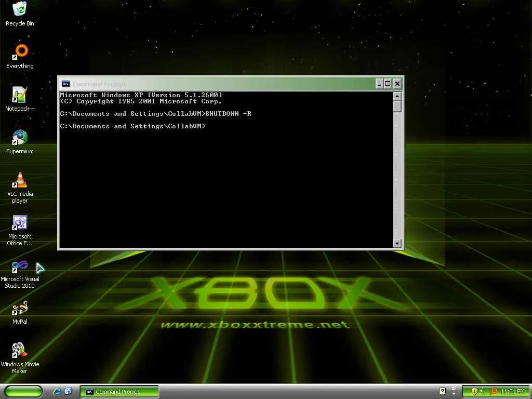Click the orange Everything tray icon

(x=494, y=392)
